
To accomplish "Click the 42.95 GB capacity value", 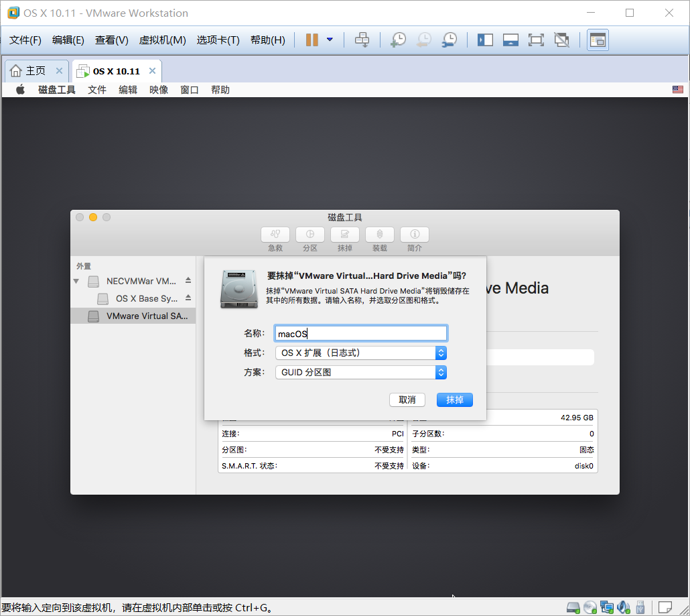I will 577,418.
